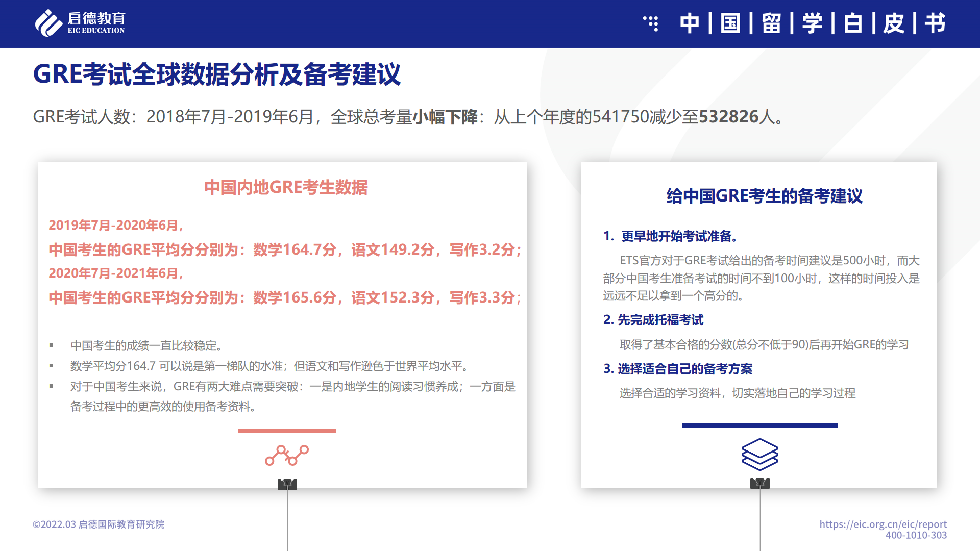This screenshot has height=551, width=980.
Task: Click the binder clip under right card
Action: click(x=760, y=483)
